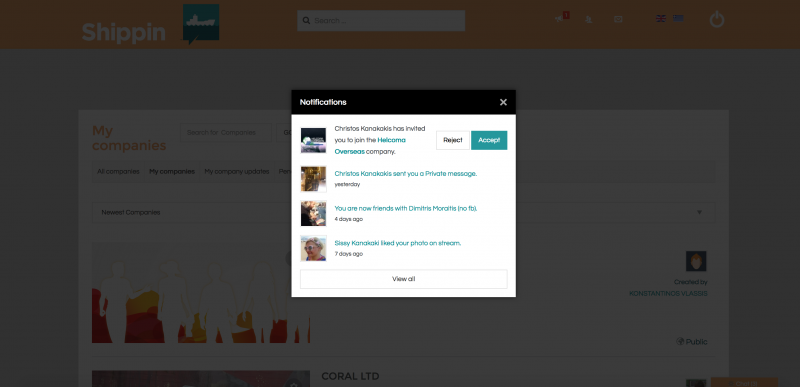Select the My company updates tab
This screenshot has width=800, height=387.
237,172
